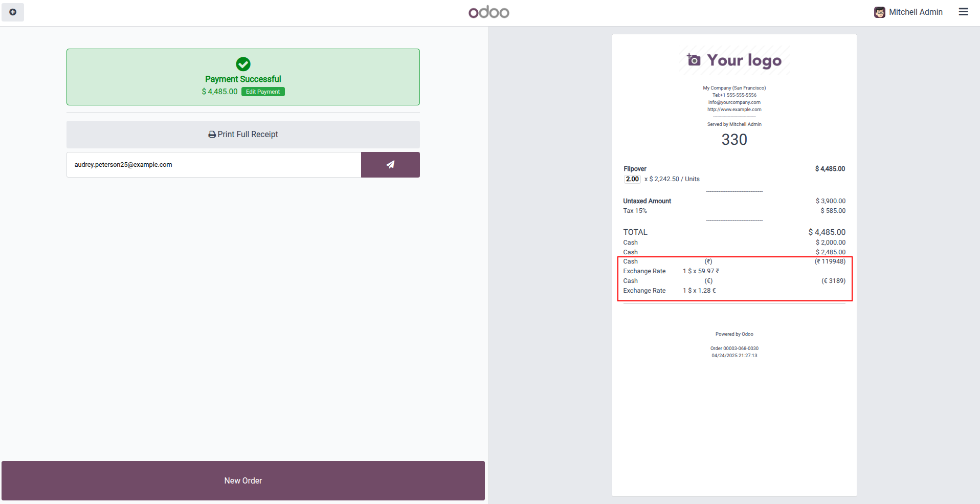Viewport: 980px width, 504px height.
Task: Click the printer icon on Print button
Action: (x=212, y=135)
